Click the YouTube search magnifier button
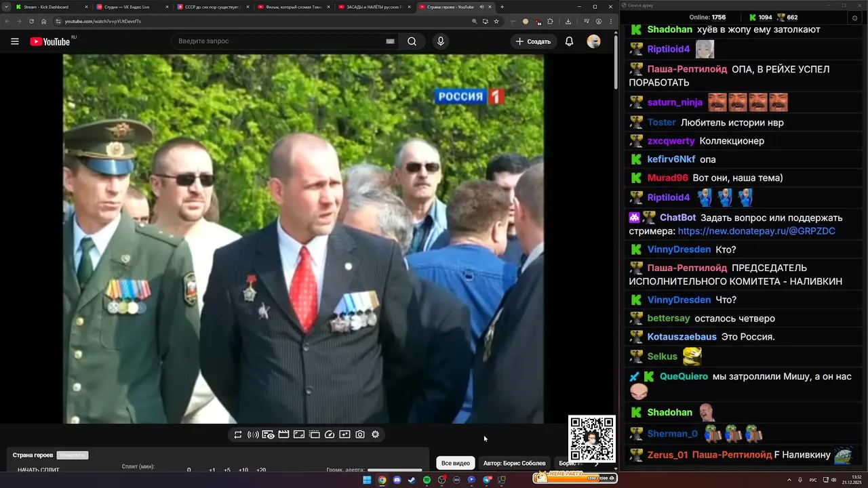868x488 pixels. click(412, 41)
